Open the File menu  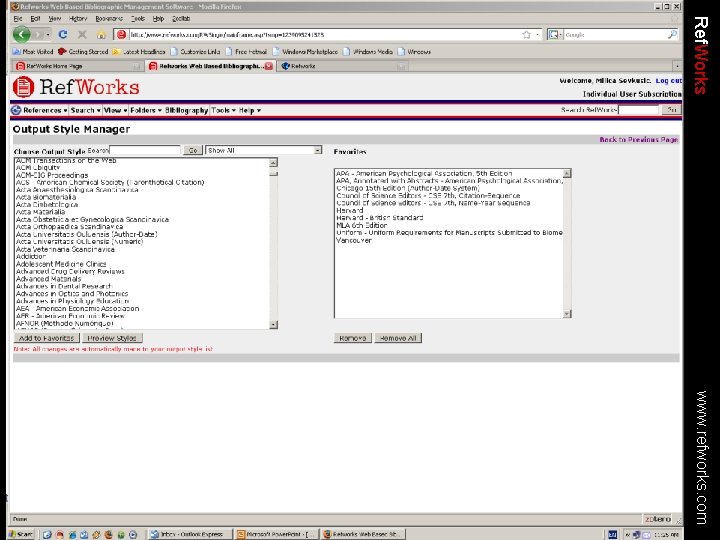tap(17, 19)
